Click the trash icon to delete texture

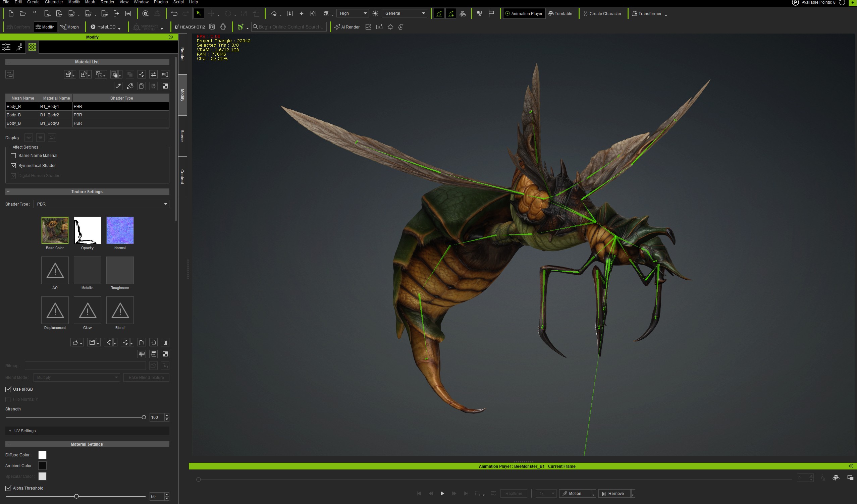(x=165, y=342)
